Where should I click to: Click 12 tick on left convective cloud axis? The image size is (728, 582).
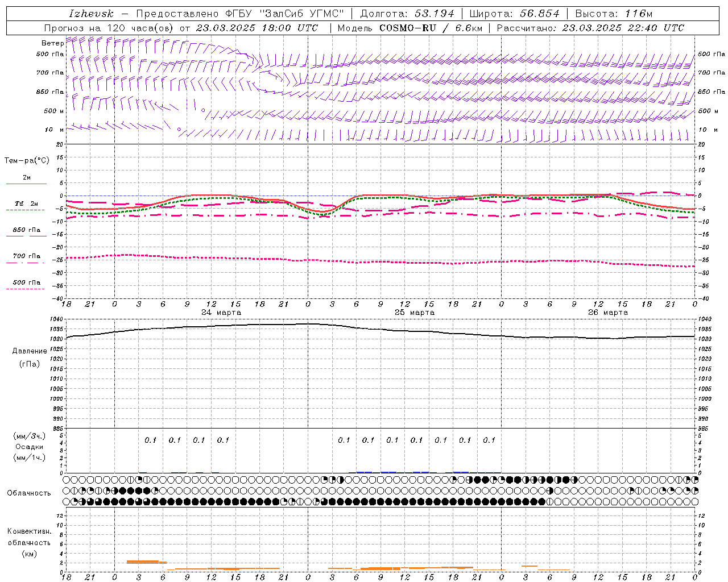point(60,516)
